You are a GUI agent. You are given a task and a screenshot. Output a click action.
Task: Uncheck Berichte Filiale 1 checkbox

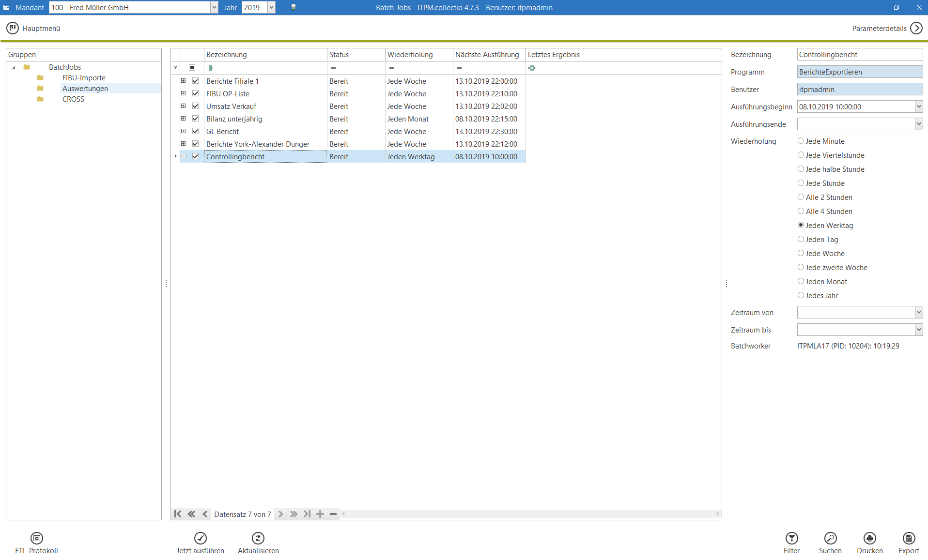[x=196, y=81]
